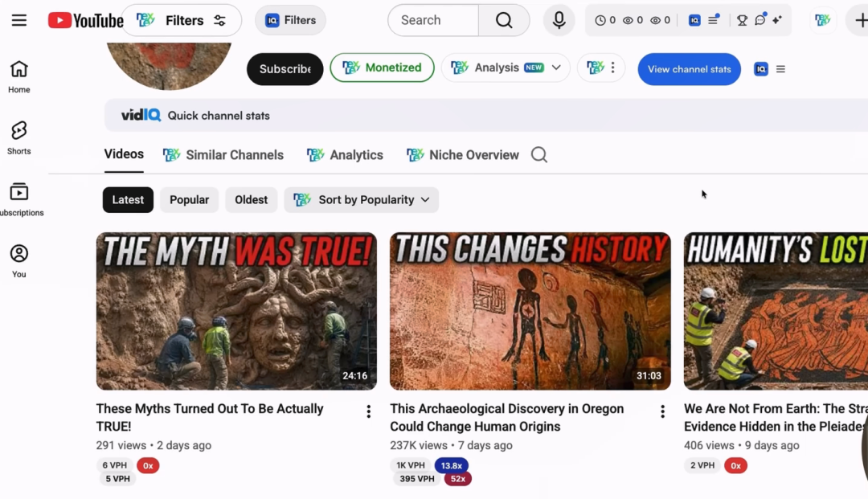This screenshot has width=868, height=499.
Task: Switch to the Videos tab
Action: (x=124, y=154)
